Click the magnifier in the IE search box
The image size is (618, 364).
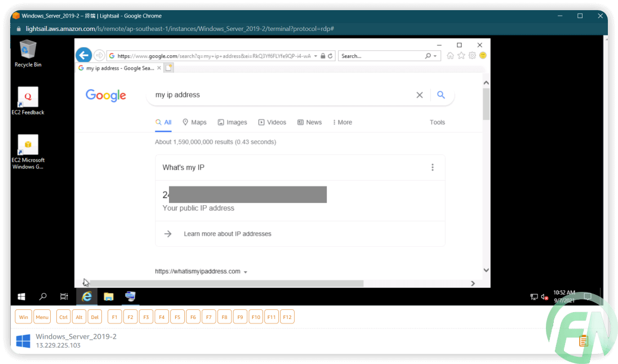(x=428, y=56)
